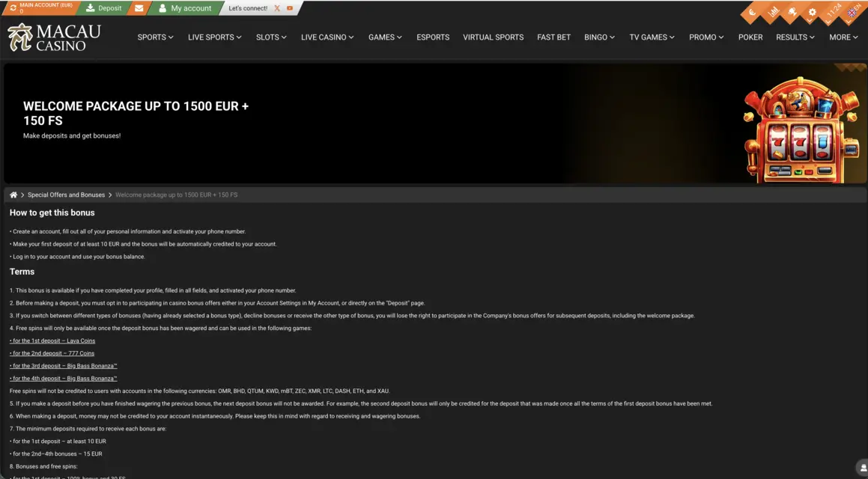Expand the SPORTS menu

point(155,37)
